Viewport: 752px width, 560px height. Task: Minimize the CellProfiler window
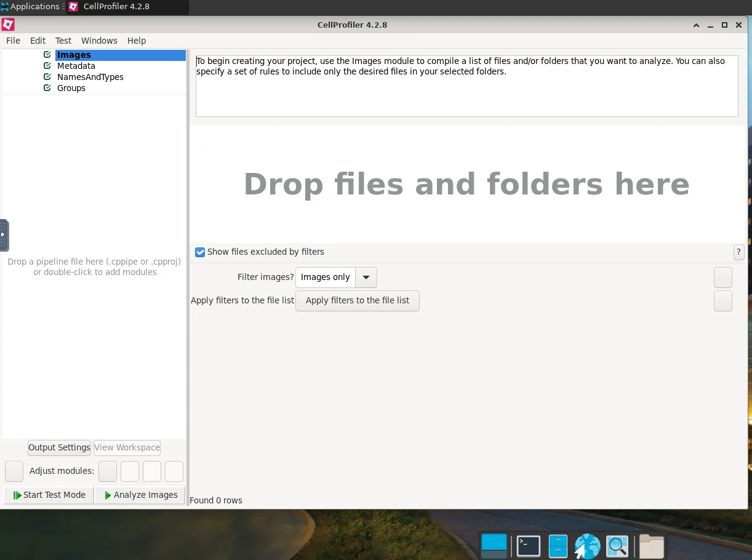click(711, 25)
